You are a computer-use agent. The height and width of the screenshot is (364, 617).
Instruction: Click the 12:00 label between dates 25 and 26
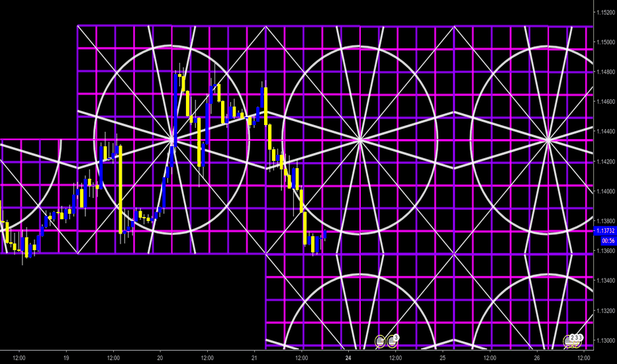coord(490,357)
